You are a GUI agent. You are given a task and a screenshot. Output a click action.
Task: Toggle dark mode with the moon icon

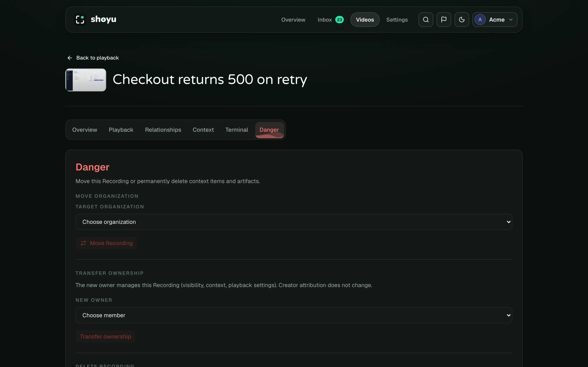462,20
